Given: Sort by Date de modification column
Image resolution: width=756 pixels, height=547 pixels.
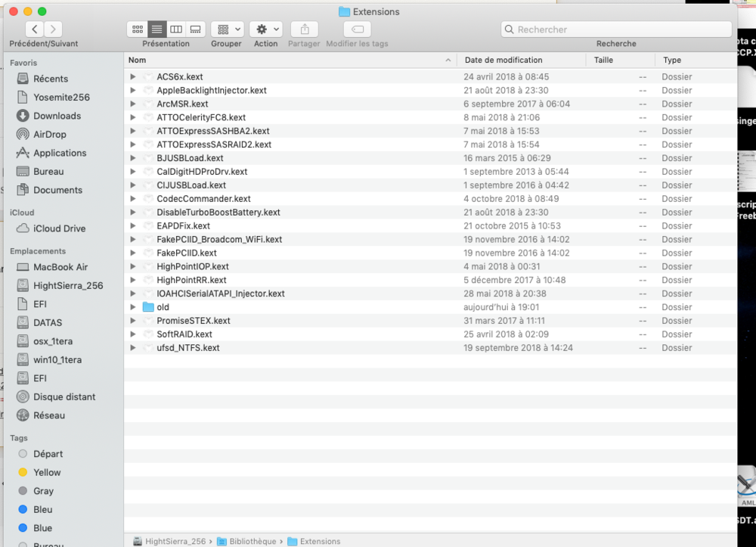Looking at the screenshot, I should 503,60.
